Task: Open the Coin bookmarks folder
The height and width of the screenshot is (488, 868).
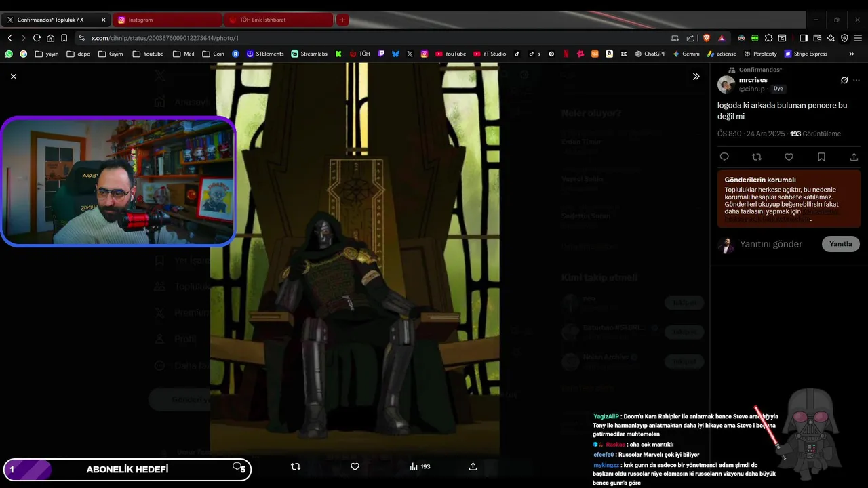Action: click(213, 54)
